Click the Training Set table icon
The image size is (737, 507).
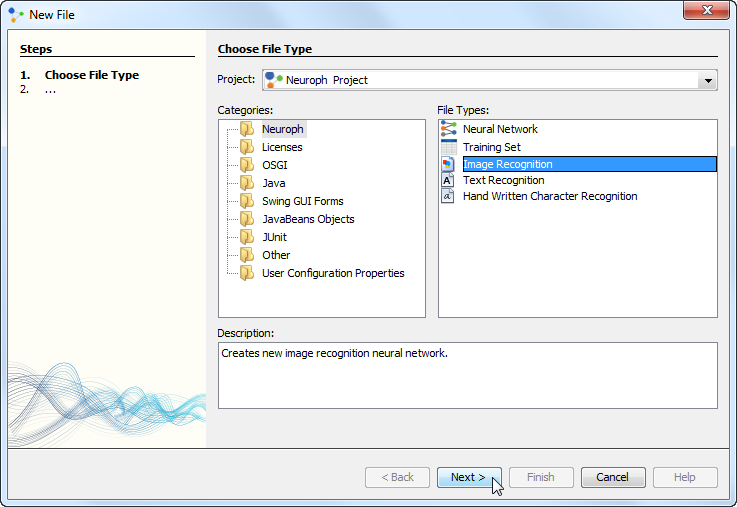(448, 147)
